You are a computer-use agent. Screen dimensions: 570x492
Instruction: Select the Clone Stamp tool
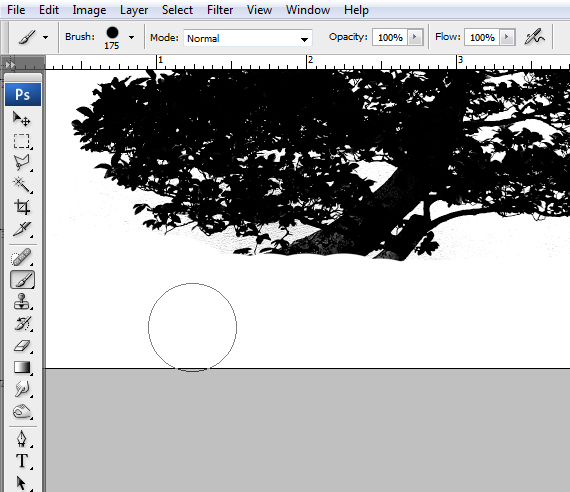click(22, 302)
